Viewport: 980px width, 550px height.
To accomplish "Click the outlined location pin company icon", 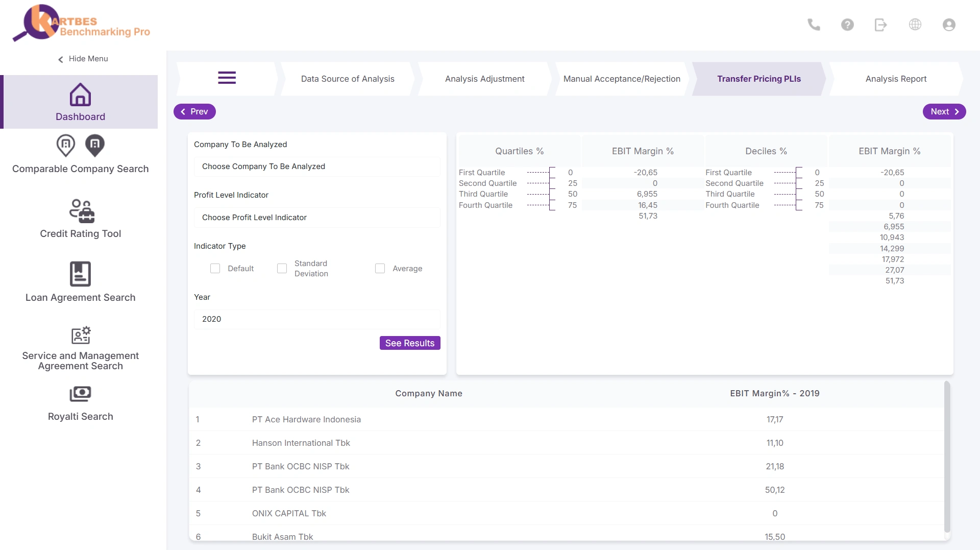I will coord(66,146).
